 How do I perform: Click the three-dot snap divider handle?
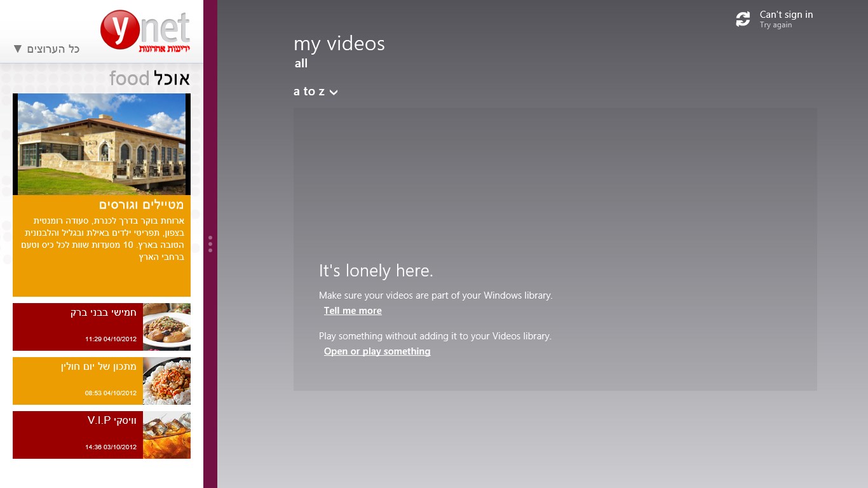pyautogui.click(x=210, y=244)
